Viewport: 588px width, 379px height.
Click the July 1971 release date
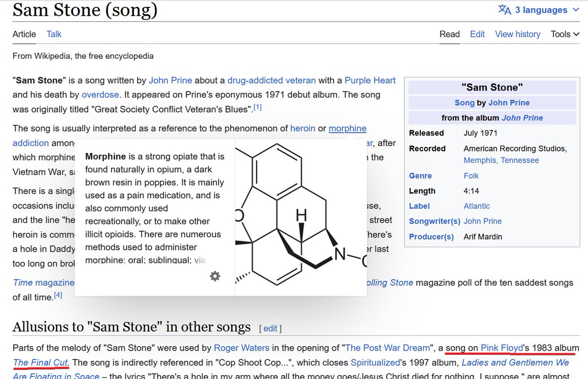[480, 133]
